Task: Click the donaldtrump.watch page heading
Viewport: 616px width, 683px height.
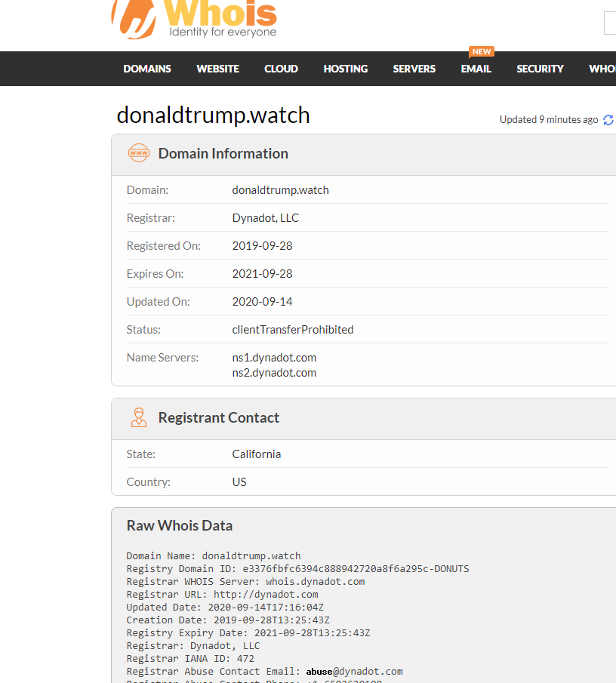Action: [213, 115]
